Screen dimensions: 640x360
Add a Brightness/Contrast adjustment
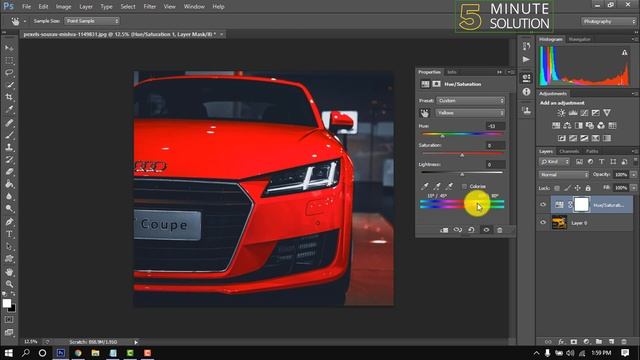tap(561, 113)
